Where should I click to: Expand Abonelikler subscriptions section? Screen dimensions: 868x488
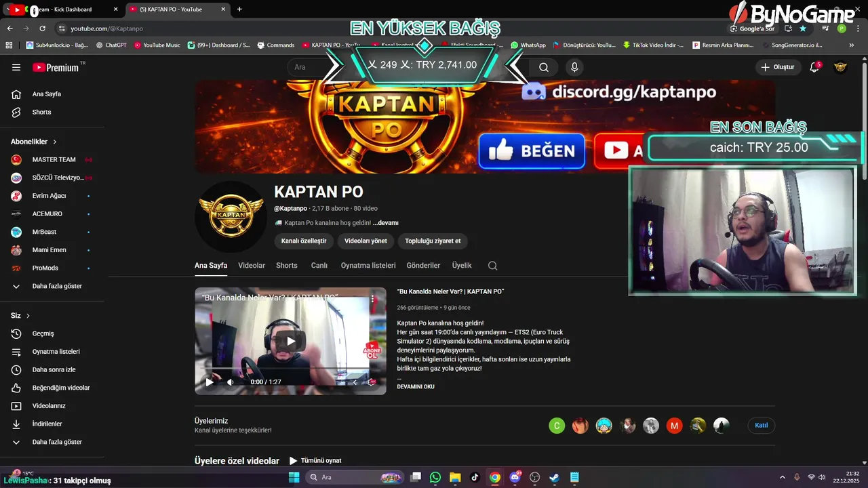tap(34, 142)
